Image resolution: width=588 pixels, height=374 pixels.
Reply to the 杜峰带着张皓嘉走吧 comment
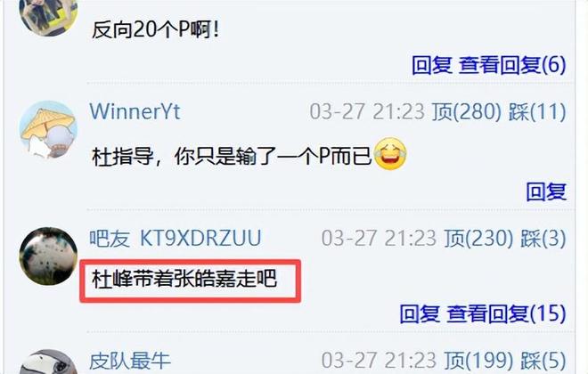point(420,313)
